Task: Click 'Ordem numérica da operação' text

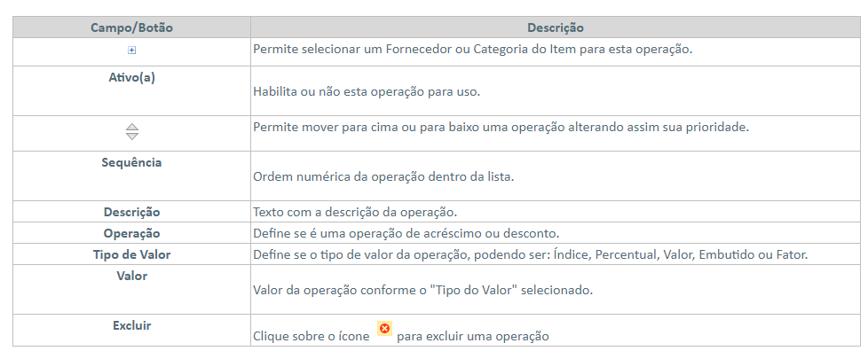Action: (x=383, y=177)
